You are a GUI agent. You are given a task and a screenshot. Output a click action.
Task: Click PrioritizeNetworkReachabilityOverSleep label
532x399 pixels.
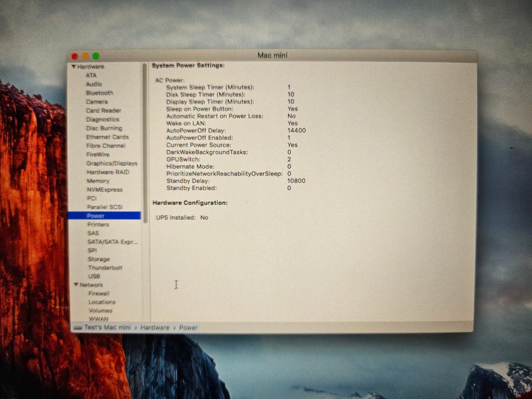pyautogui.click(x=224, y=173)
